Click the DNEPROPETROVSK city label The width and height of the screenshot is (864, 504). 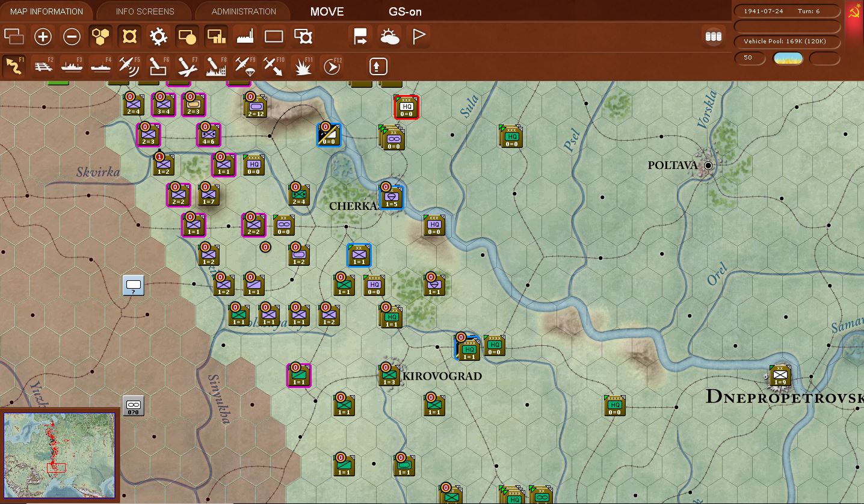pos(785,397)
